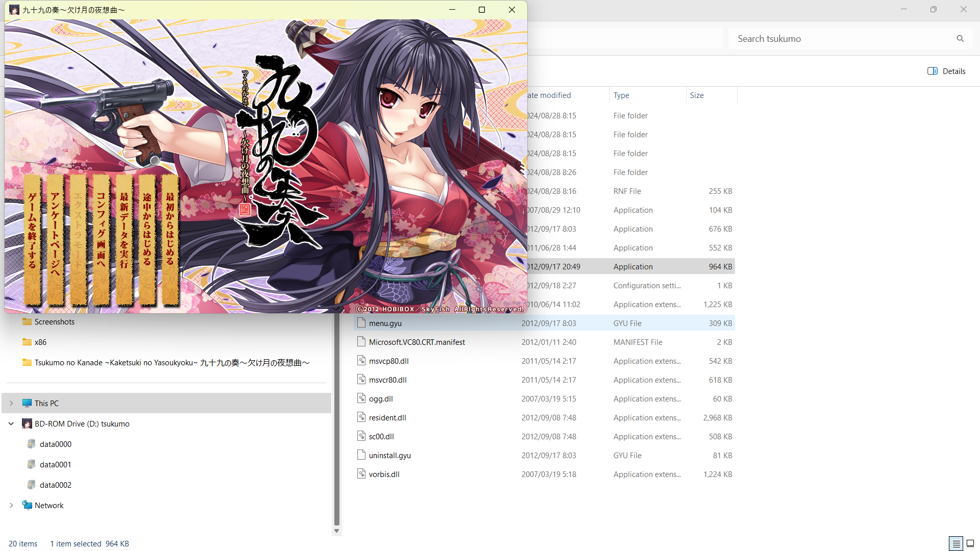Select msvcr80.dll file icon
Image resolution: width=980 pixels, height=551 pixels.
click(361, 380)
